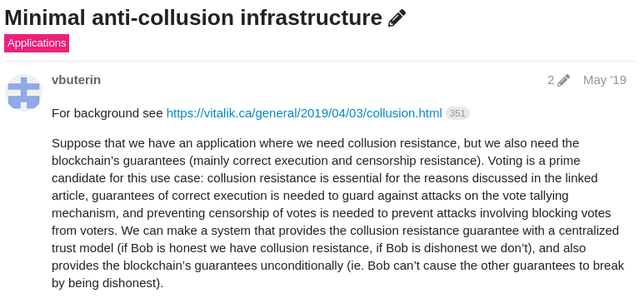This screenshot has width=644, height=303.
Task: Click the Minimal anti-collusion infrastructure title text
Action: pos(193,18)
